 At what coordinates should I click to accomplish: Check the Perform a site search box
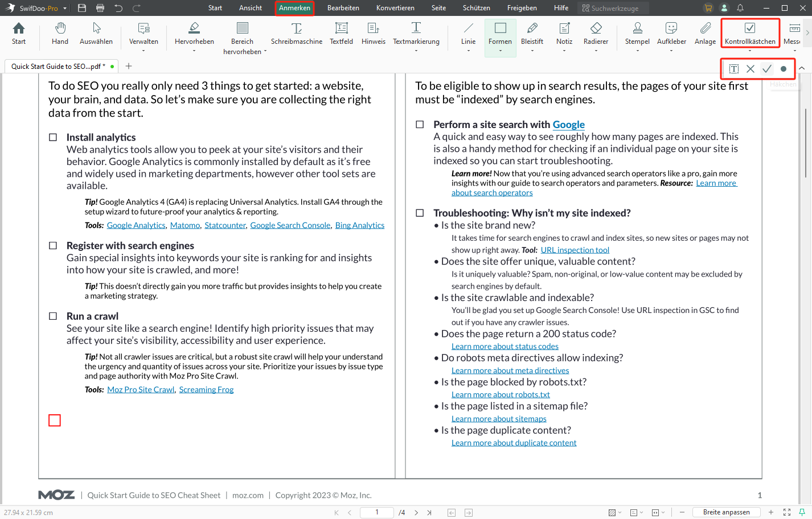tap(420, 124)
